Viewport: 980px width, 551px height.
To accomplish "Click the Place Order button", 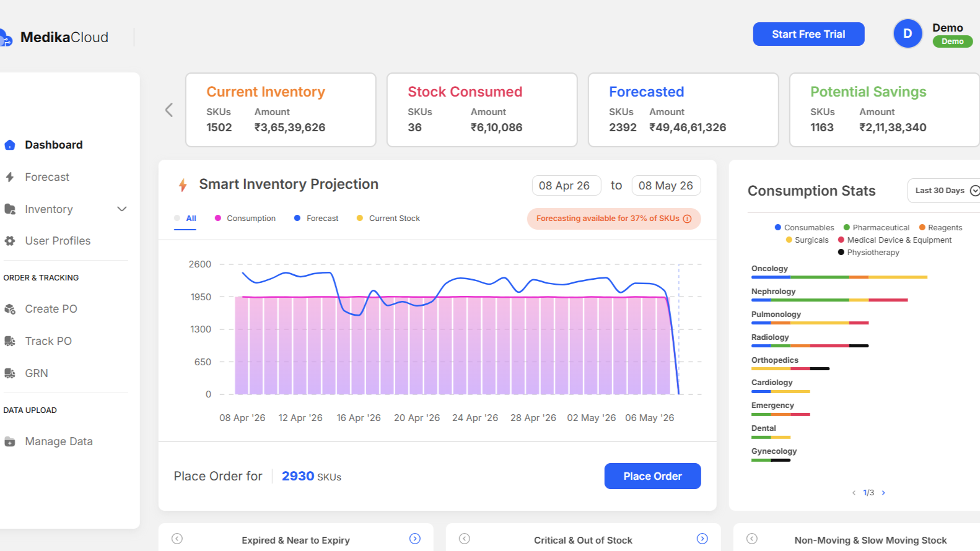I will pos(652,476).
